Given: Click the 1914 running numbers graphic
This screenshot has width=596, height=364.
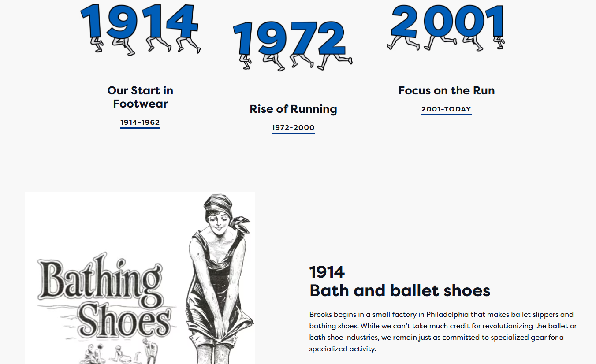Looking at the screenshot, I should pos(140,27).
